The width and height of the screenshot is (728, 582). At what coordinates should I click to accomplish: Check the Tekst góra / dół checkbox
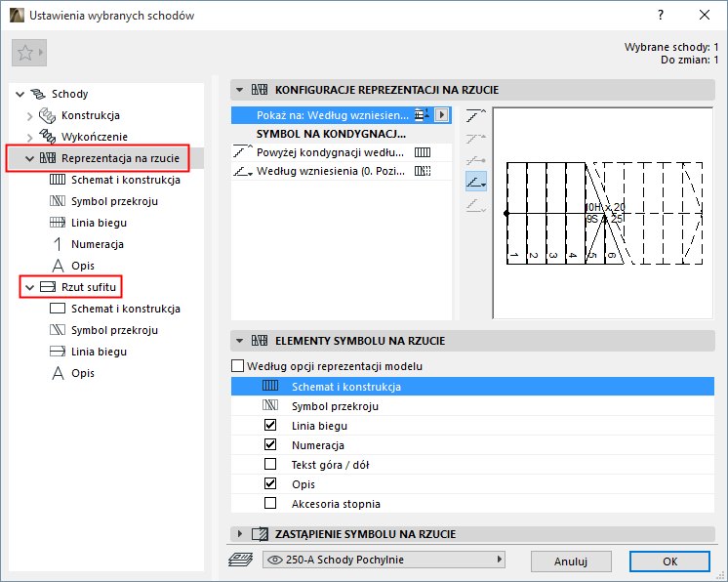tap(270, 464)
